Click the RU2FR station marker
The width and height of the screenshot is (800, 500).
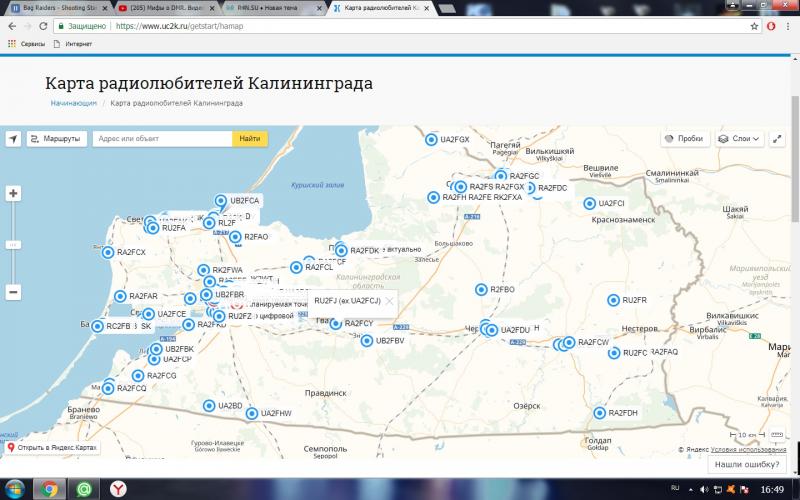(614, 300)
